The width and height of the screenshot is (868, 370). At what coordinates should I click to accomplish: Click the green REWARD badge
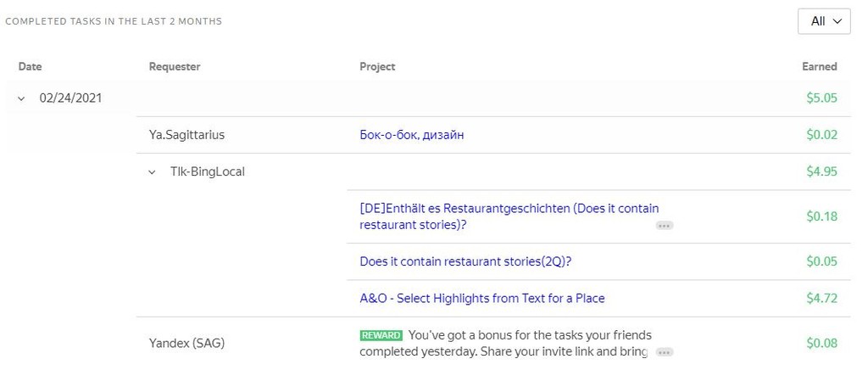[381, 335]
